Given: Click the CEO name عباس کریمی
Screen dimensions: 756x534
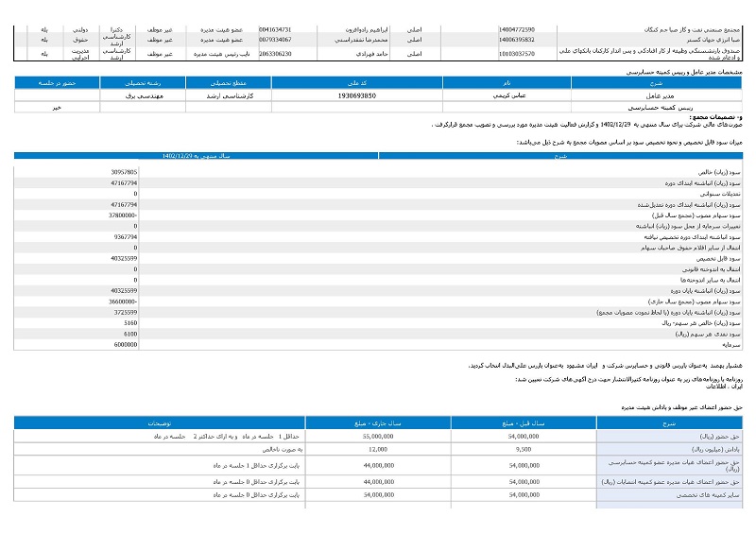Looking at the screenshot, I should click(509, 95).
